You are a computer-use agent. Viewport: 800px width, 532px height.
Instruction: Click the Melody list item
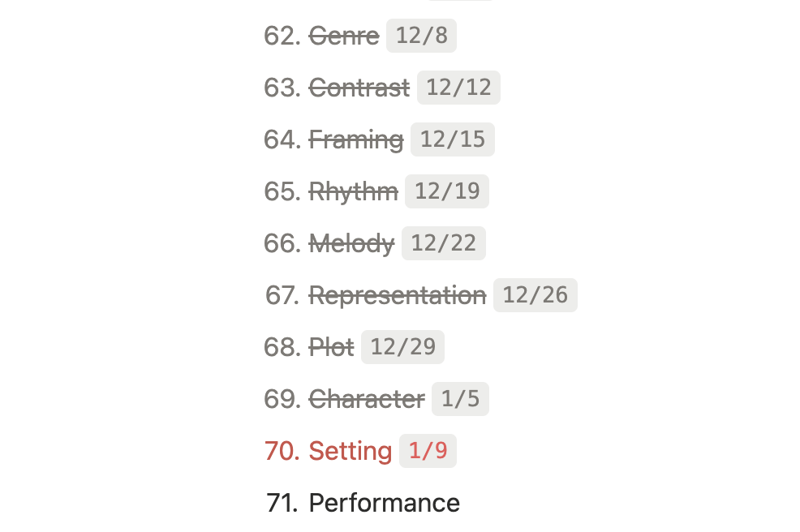(351, 244)
